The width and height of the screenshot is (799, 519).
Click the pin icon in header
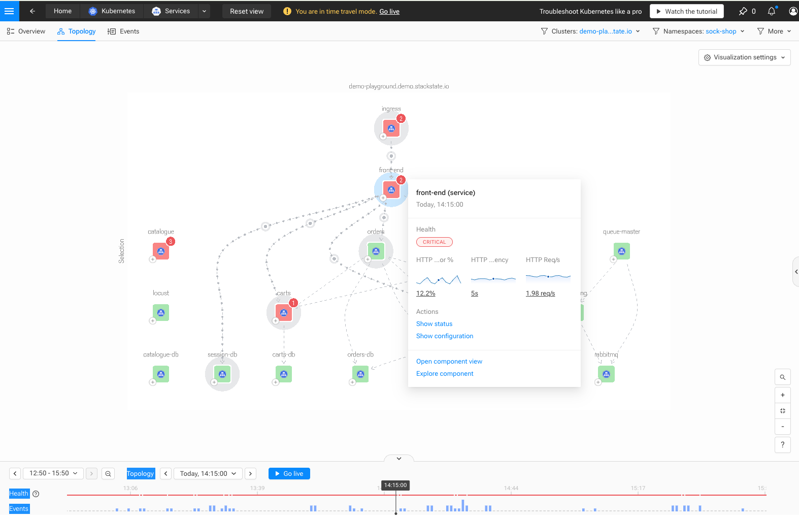[743, 11]
